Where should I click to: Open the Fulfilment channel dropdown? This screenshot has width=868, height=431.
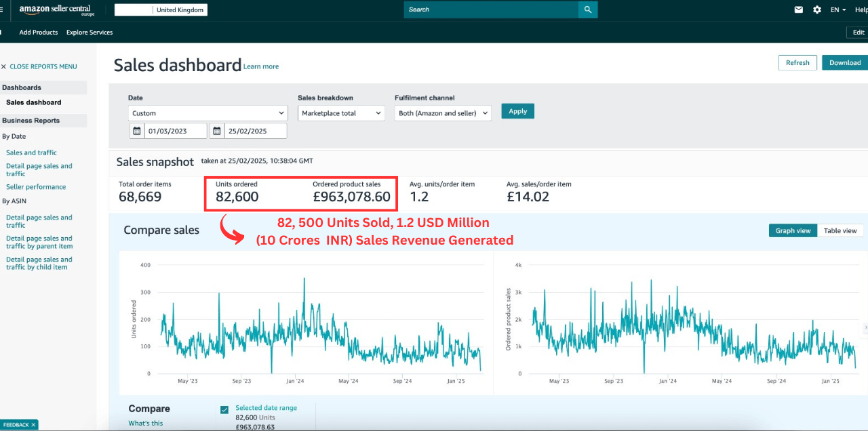tap(443, 113)
